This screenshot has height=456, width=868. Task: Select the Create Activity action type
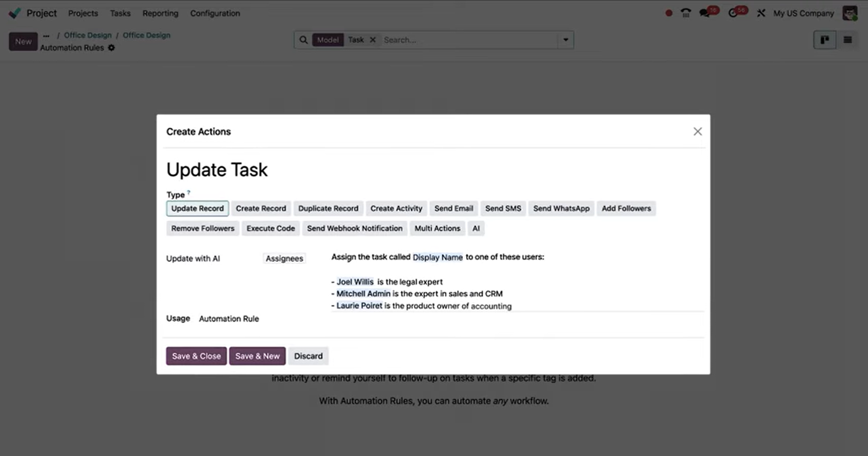pos(396,209)
